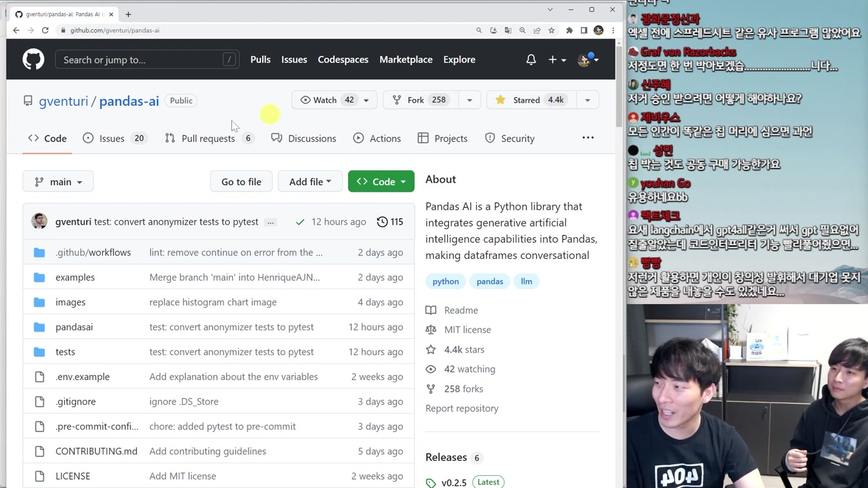Click the GitHub logo home icon
Screen dimensions: 868x488
(x=34, y=59)
